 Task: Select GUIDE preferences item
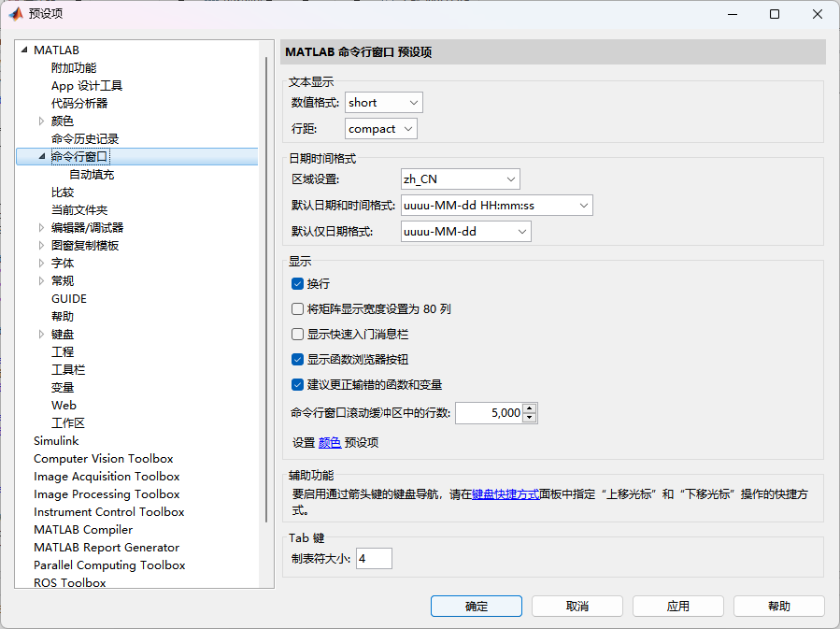pos(69,299)
